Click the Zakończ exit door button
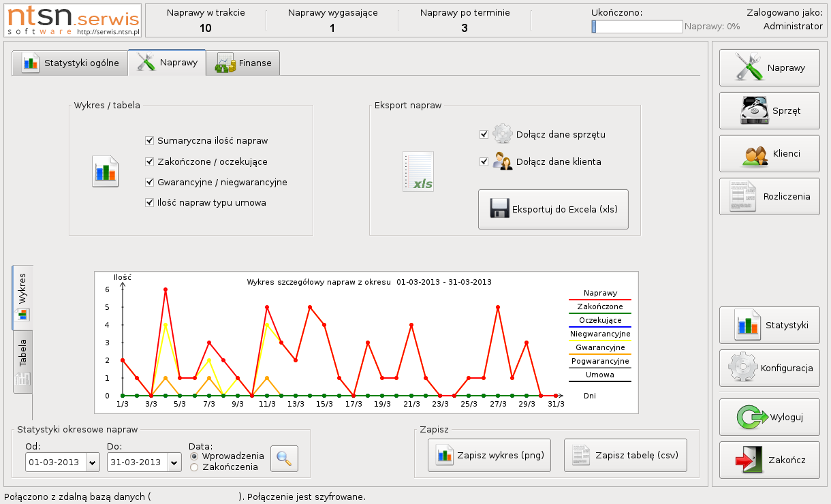 (x=769, y=460)
